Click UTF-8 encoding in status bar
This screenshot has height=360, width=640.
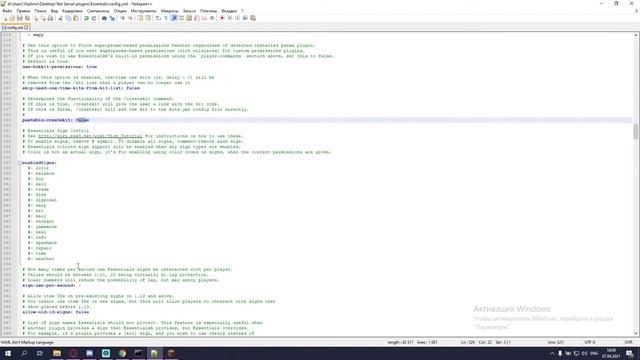[x=590, y=342]
